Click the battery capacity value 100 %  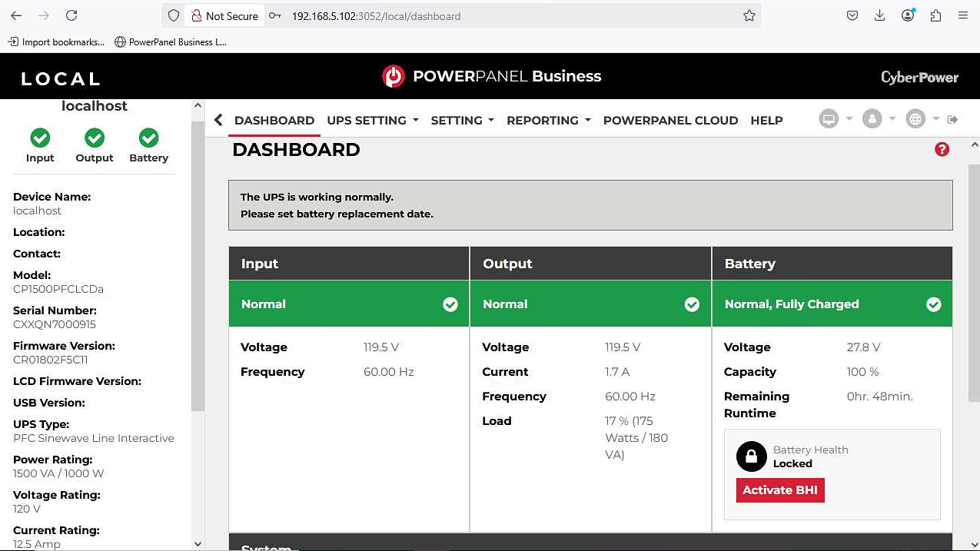862,372
